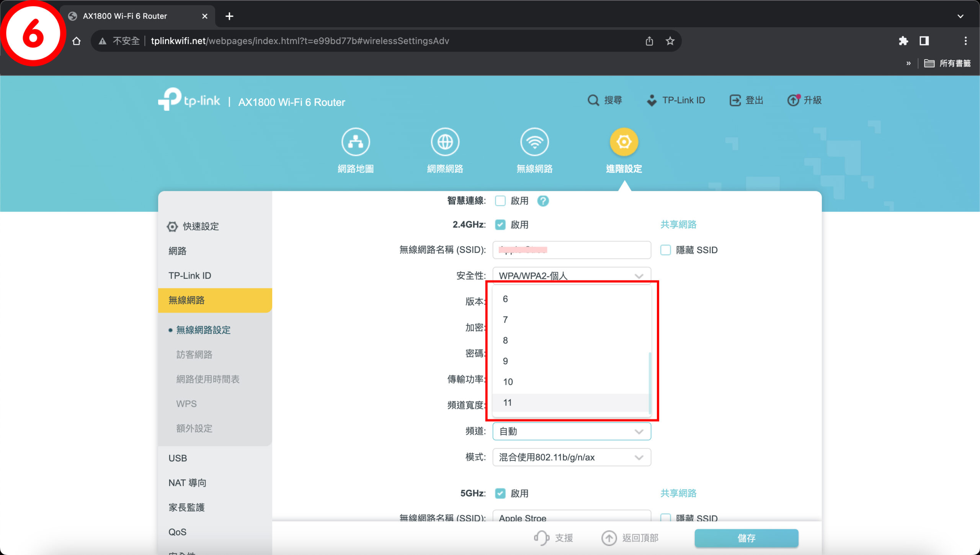
Task: Open the QoS sidebar menu
Action: (215, 532)
